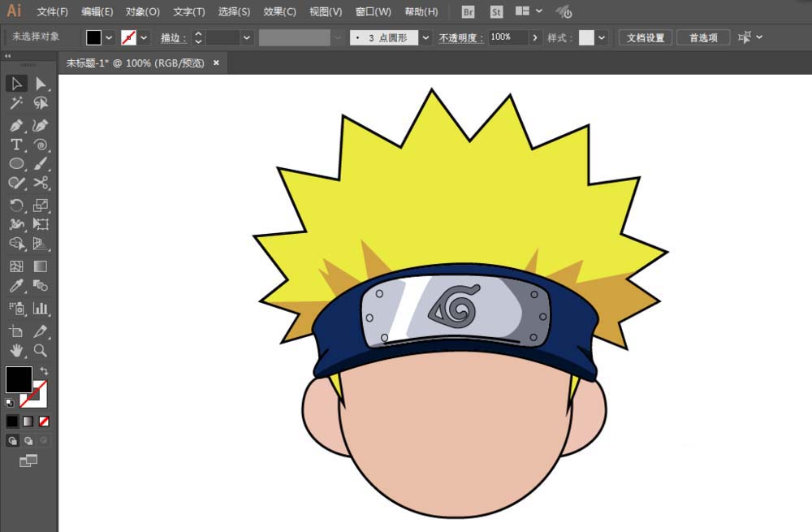Screen dimensions: 812x532
Task: Click the 首选项 button
Action: pyautogui.click(x=703, y=37)
